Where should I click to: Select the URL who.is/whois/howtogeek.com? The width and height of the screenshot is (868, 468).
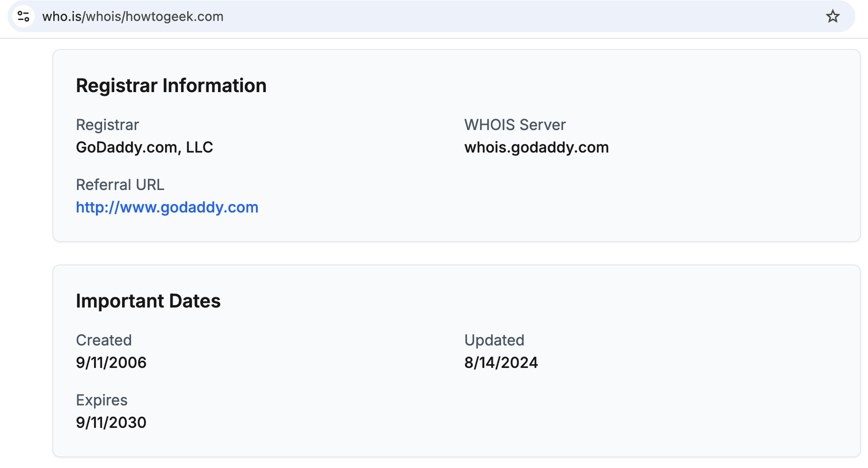(x=133, y=16)
